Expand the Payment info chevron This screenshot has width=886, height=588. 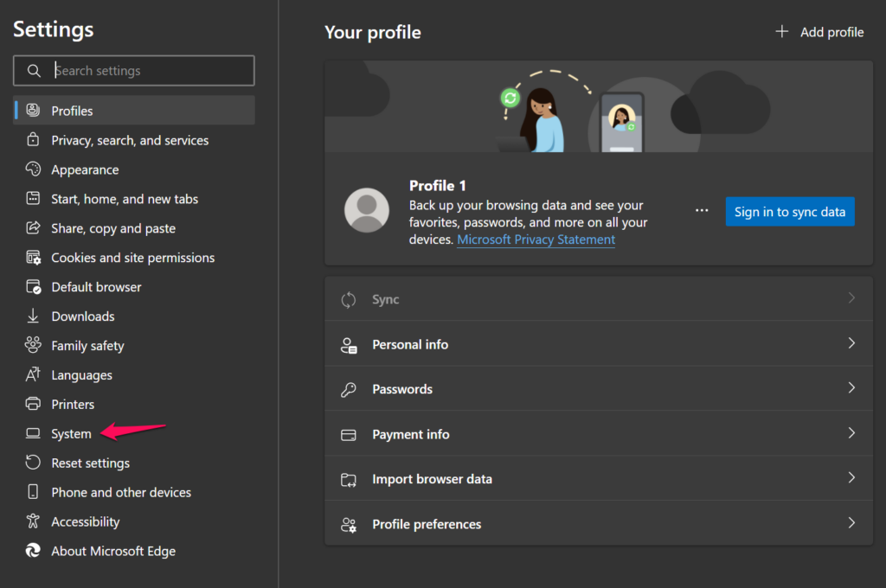click(851, 433)
